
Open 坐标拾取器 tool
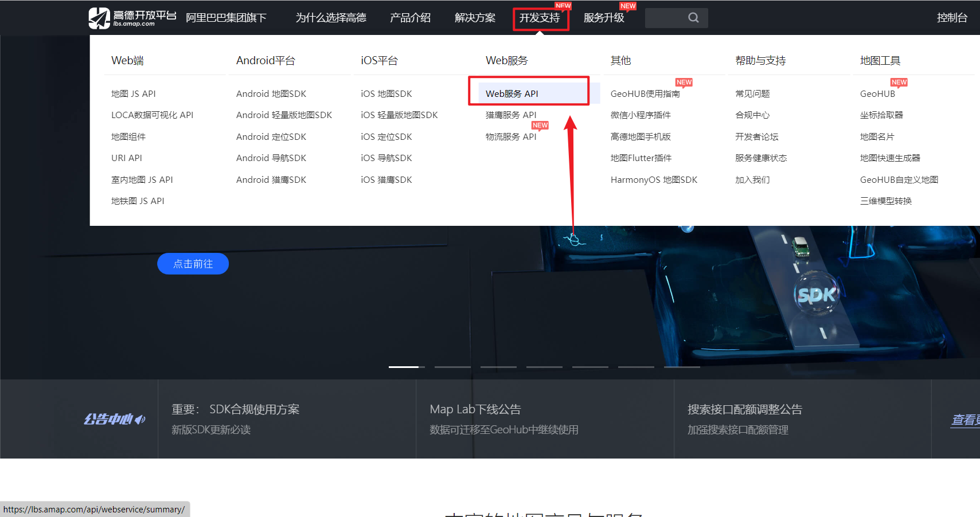point(881,115)
